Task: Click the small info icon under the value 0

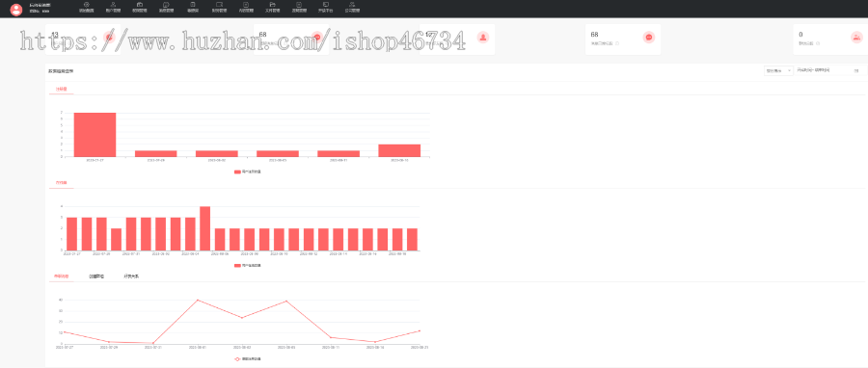Action: [x=818, y=43]
